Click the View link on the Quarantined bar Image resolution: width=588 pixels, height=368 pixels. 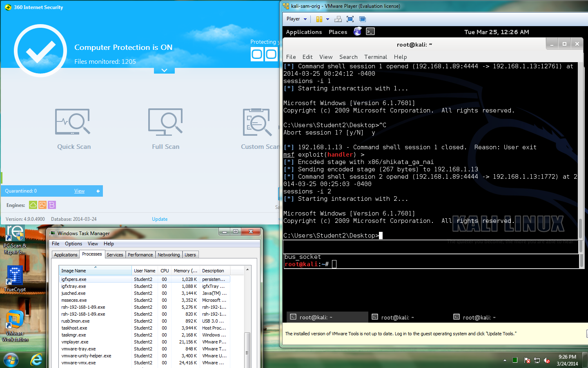80,191
